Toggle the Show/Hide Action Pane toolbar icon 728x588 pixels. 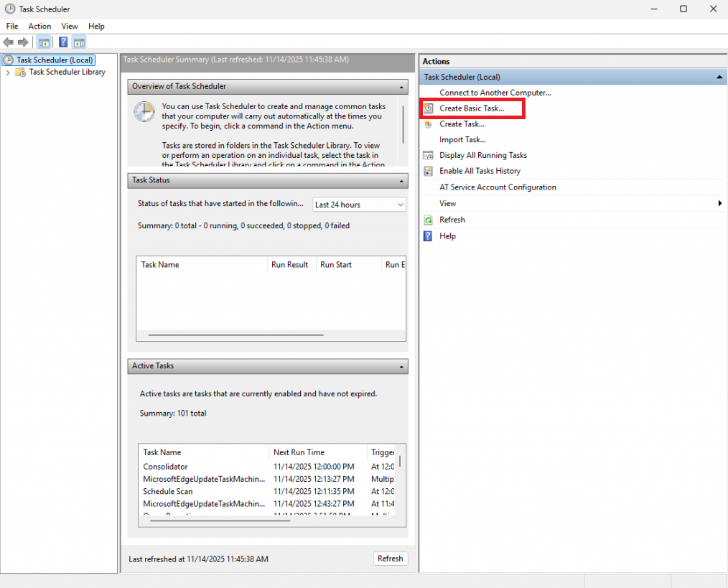point(79,42)
